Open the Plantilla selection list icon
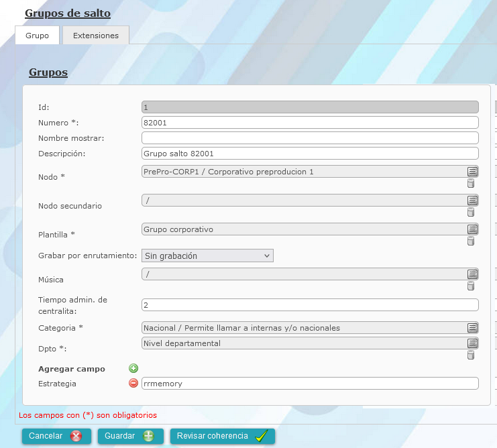The height and width of the screenshot is (448, 497). [472, 229]
